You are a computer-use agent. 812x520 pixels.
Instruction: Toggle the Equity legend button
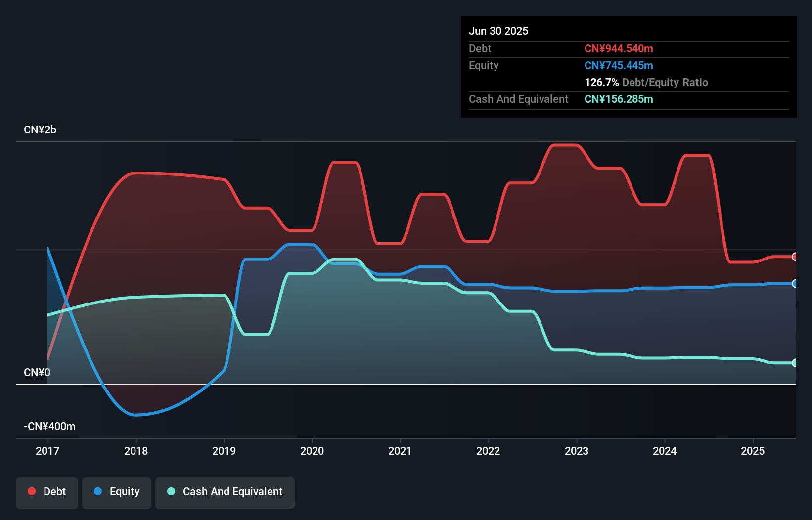pyautogui.click(x=117, y=493)
